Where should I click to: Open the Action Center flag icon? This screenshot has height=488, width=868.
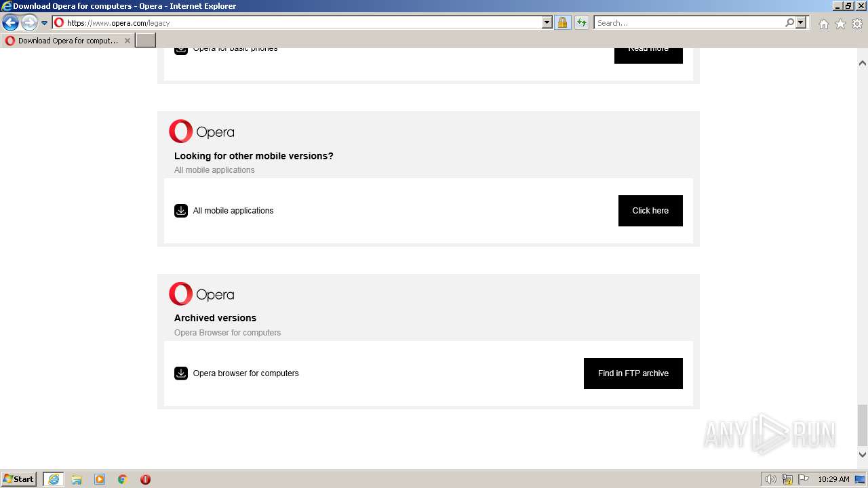pos(804,479)
